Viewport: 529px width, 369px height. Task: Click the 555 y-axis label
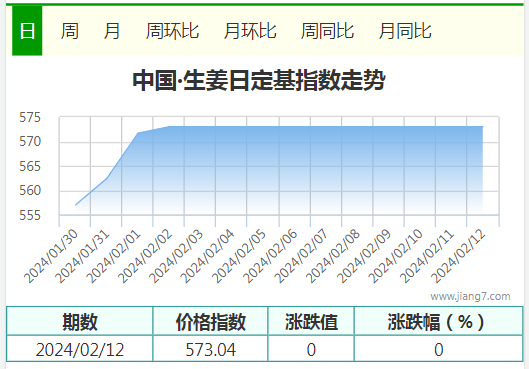(30, 215)
